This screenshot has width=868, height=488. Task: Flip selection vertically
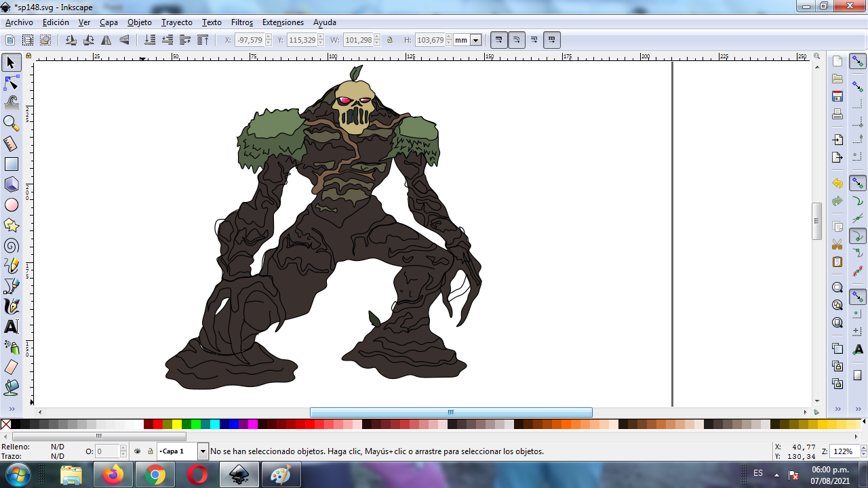[x=124, y=40]
